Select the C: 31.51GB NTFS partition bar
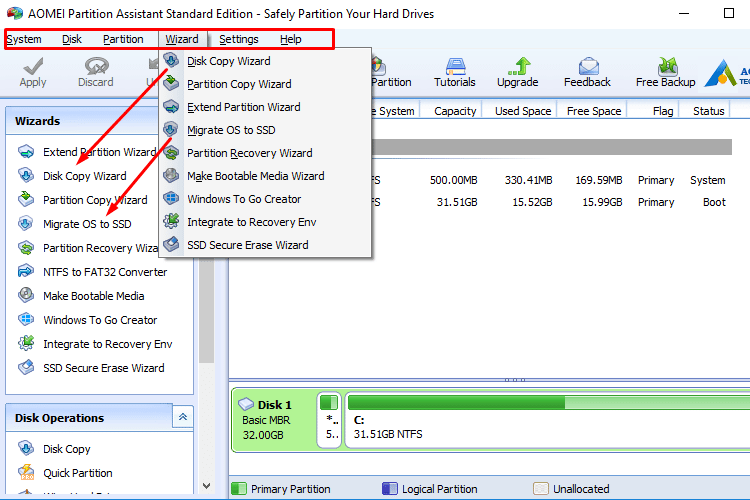This screenshot has width=750, height=500. tap(547, 421)
